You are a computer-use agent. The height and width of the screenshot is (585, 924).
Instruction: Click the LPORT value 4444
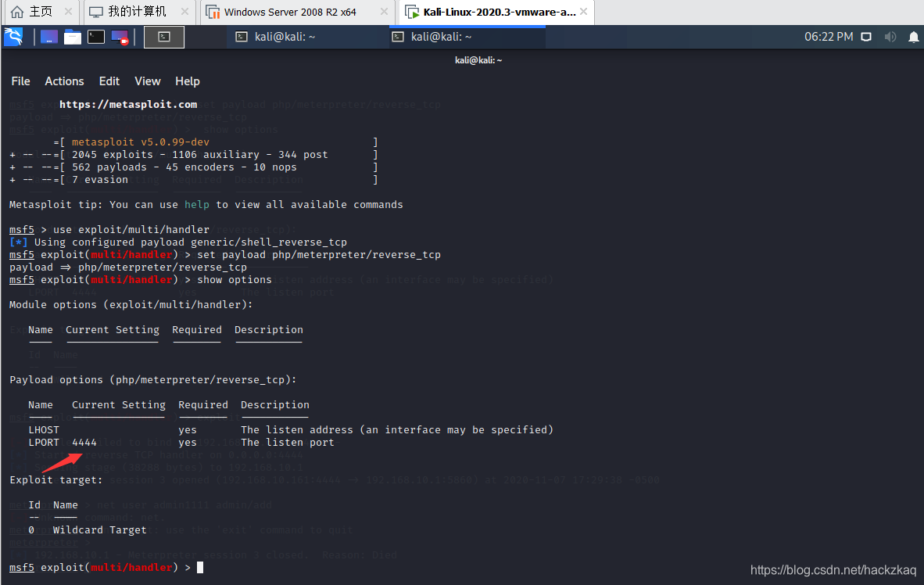click(84, 443)
